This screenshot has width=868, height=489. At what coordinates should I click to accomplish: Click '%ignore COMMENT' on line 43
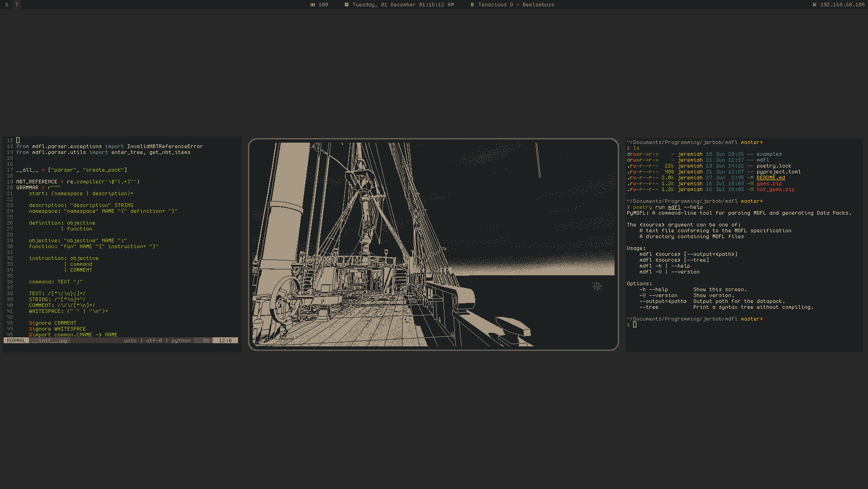point(52,323)
